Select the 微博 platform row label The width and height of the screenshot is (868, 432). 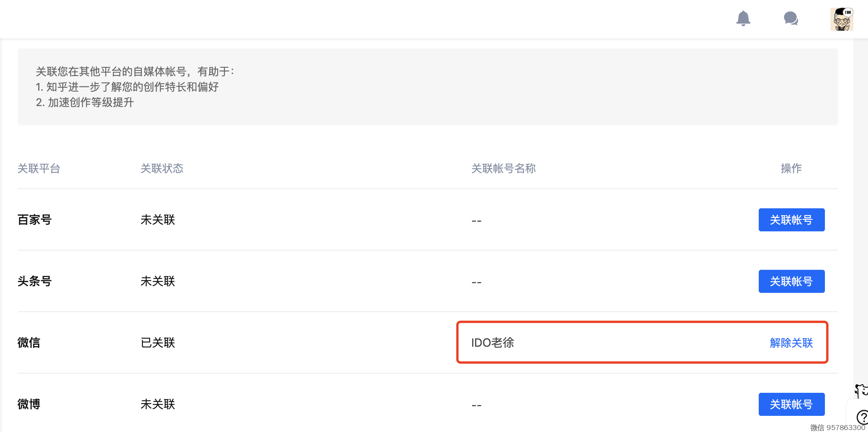pos(29,404)
